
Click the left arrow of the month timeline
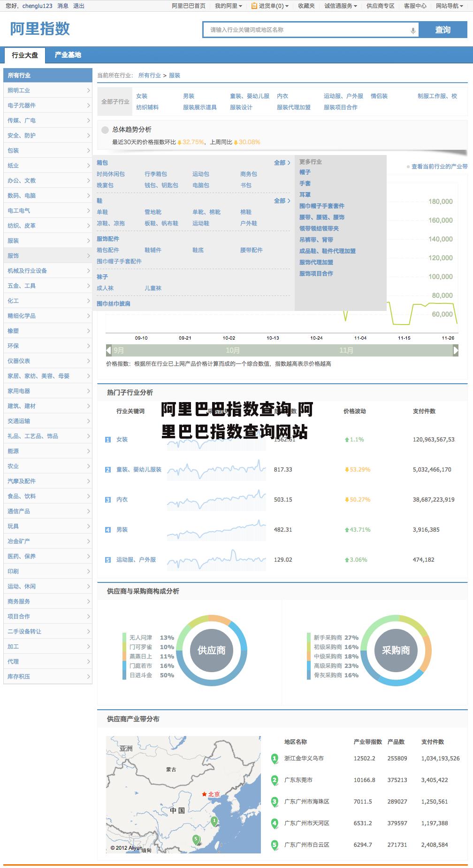coord(109,350)
